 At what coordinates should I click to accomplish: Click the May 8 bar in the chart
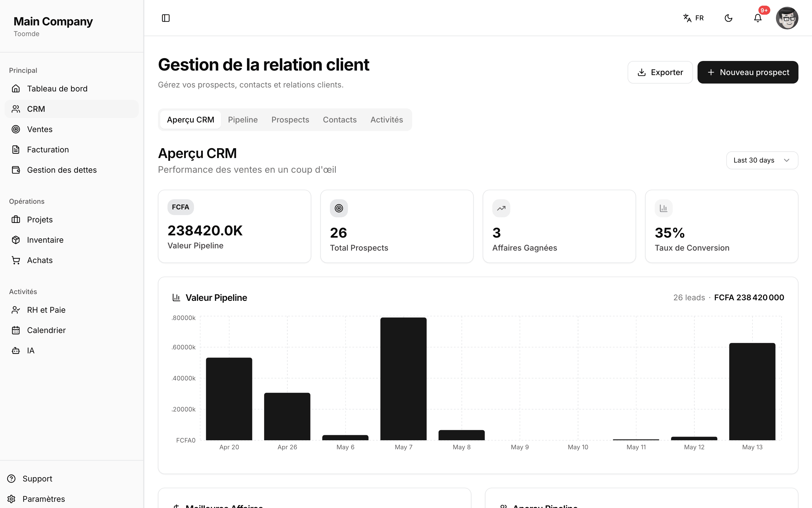(462, 435)
